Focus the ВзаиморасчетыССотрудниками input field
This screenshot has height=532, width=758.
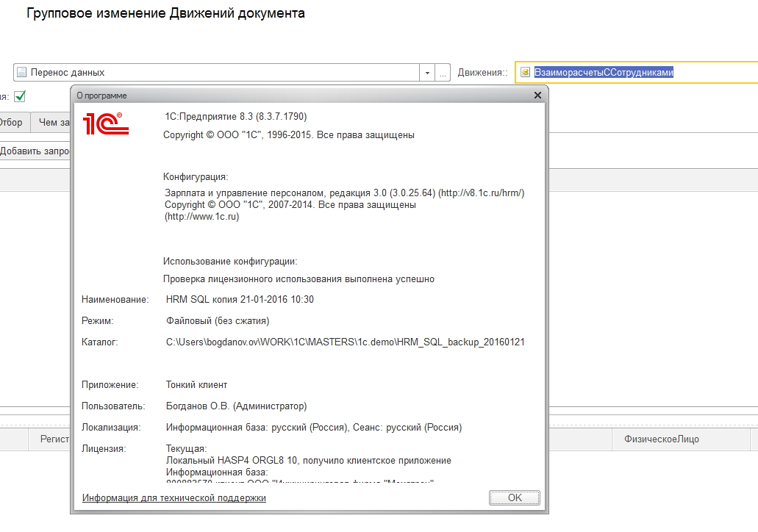point(637,73)
